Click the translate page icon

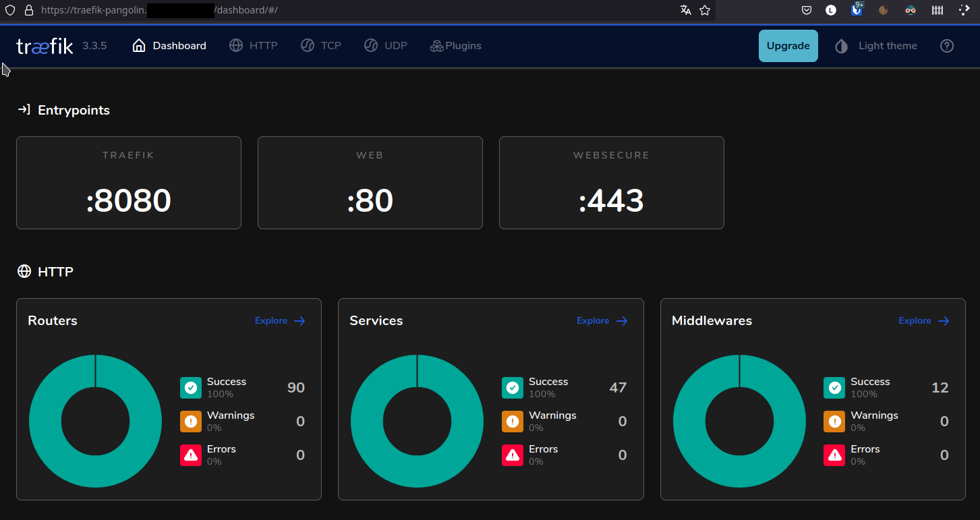point(686,10)
